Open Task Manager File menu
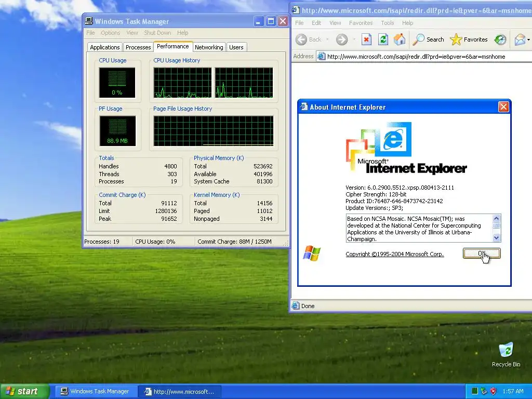532x399 pixels. pos(90,33)
